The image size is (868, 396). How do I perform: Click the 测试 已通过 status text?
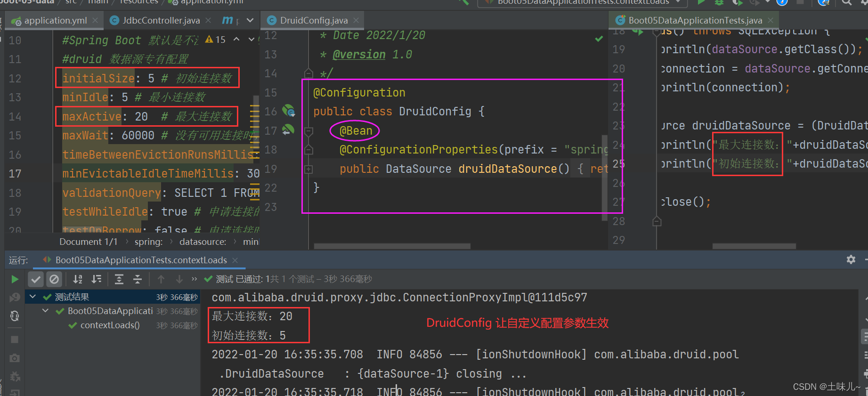click(x=240, y=279)
